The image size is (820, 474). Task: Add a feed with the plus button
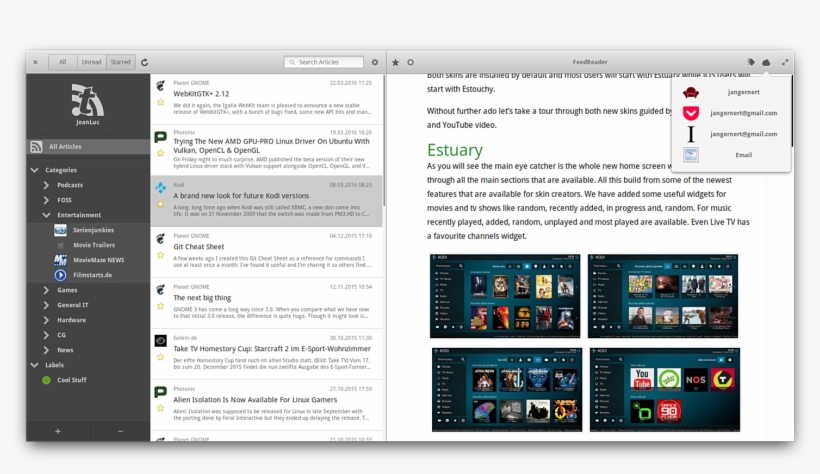[x=58, y=431]
